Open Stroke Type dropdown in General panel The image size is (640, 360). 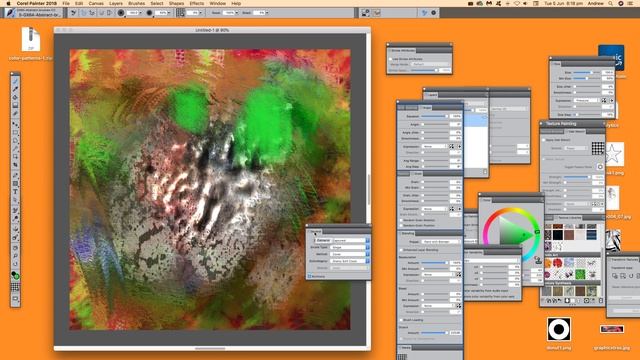pos(351,247)
